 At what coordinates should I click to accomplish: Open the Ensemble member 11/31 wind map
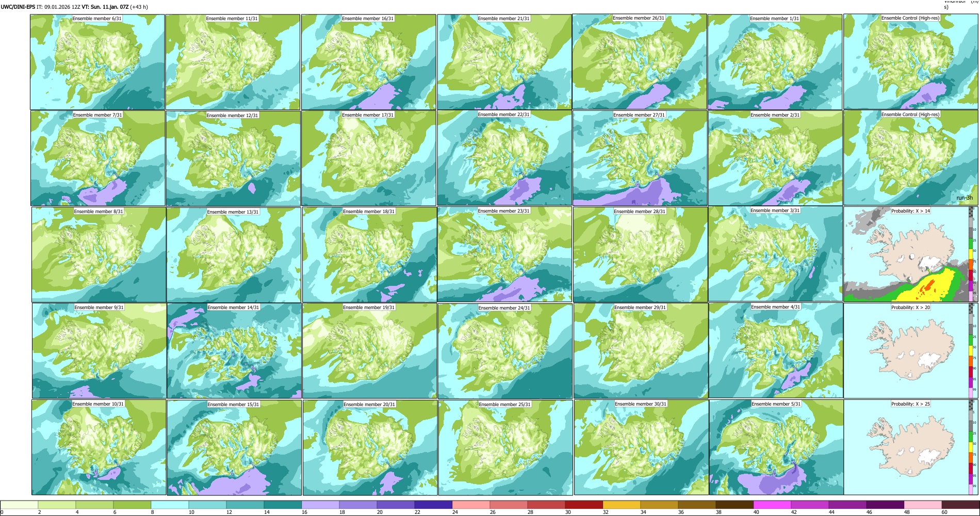tap(233, 62)
